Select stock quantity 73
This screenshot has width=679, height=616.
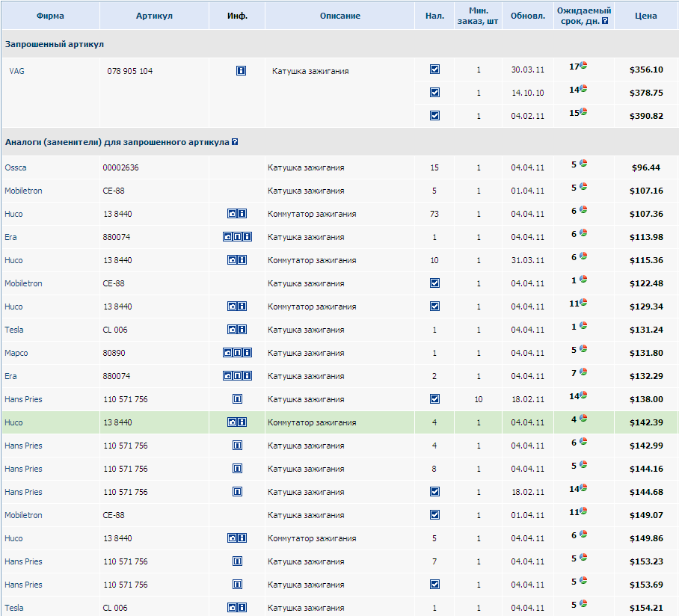coord(434,214)
